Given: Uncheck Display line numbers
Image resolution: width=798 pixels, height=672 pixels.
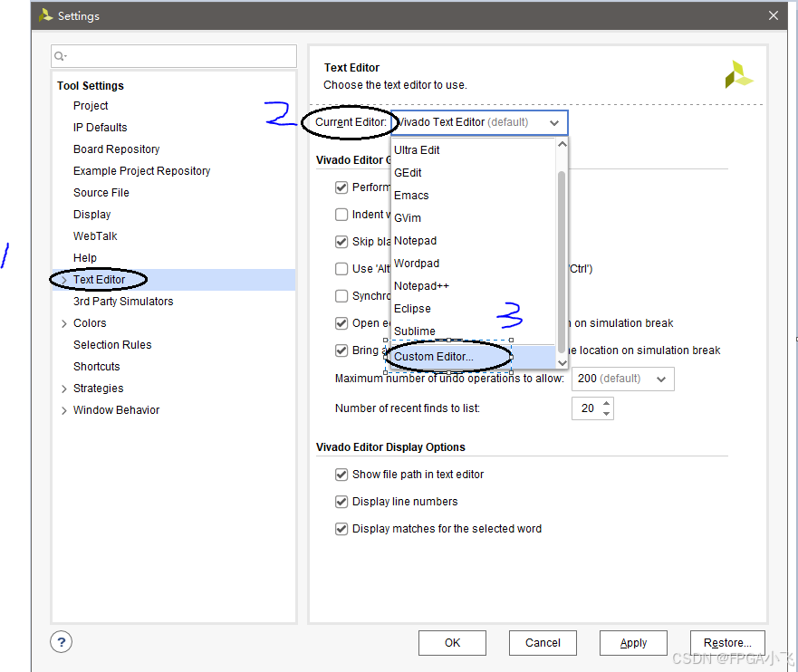Looking at the screenshot, I should 341,502.
